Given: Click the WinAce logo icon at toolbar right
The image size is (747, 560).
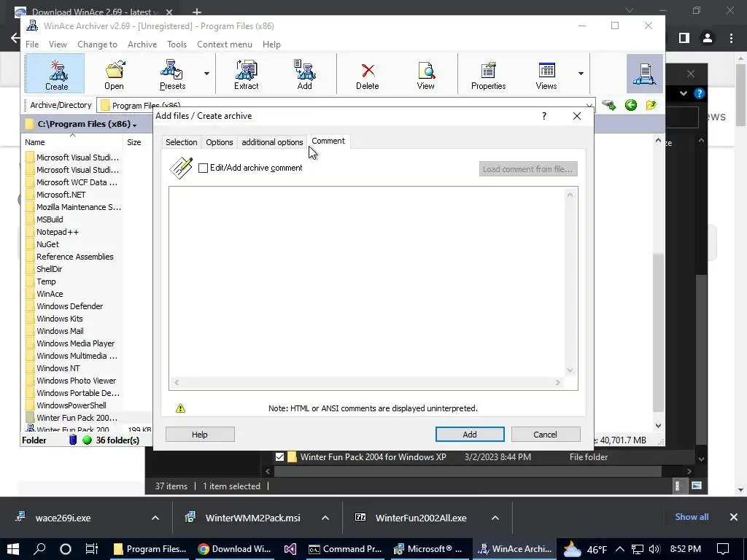Looking at the screenshot, I should tap(645, 74).
